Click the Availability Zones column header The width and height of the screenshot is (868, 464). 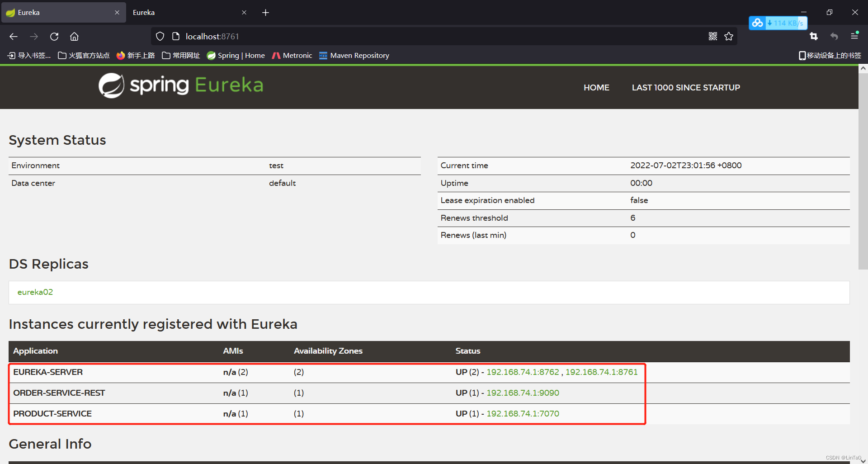[328, 351]
